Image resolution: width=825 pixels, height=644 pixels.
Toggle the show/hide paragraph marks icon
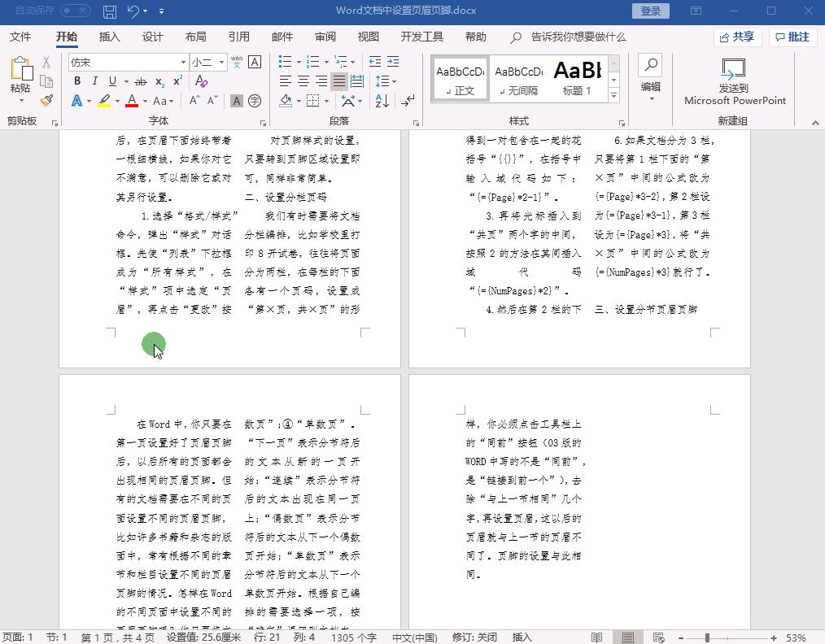click(407, 102)
